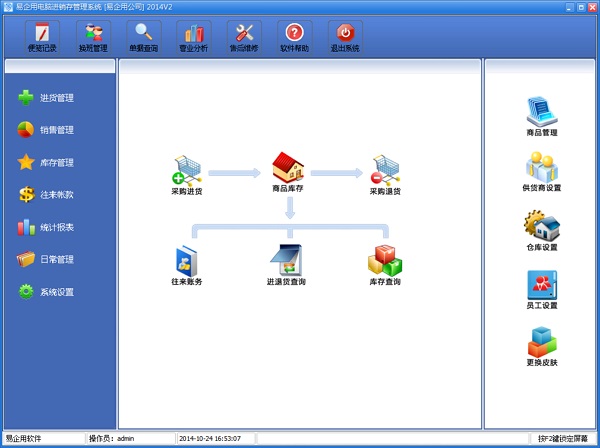Open 营业分析 chart in toolbar
This screenshot has width=600, height=448.
click(194, 37)
